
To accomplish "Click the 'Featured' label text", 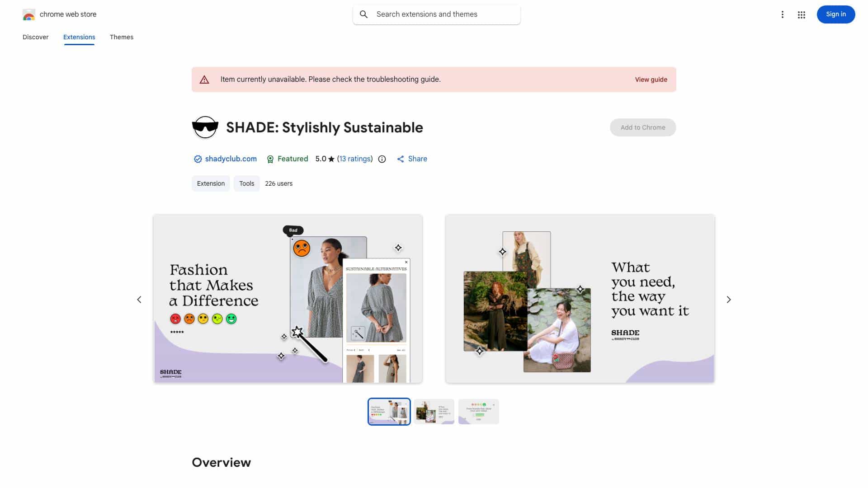I will [x=292, y=159].
